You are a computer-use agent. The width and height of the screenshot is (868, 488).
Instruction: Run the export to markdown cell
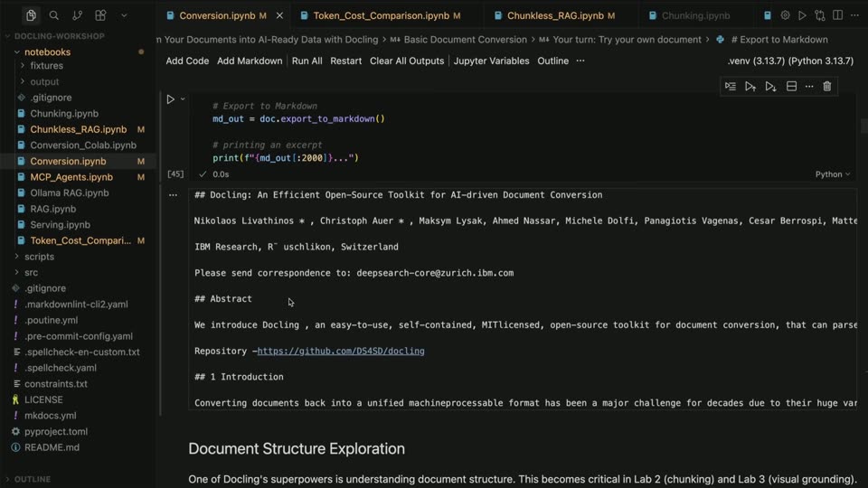click(171, 99)
